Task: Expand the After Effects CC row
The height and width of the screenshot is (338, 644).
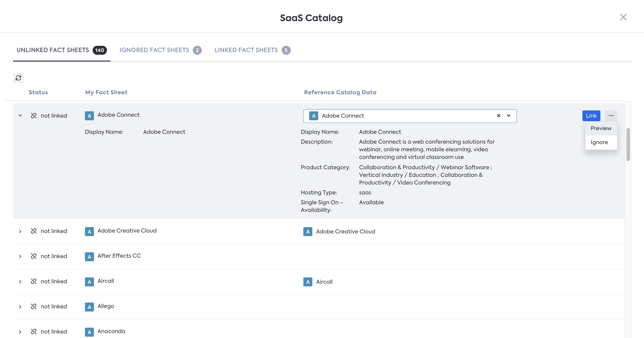Action: pos(20,256)
